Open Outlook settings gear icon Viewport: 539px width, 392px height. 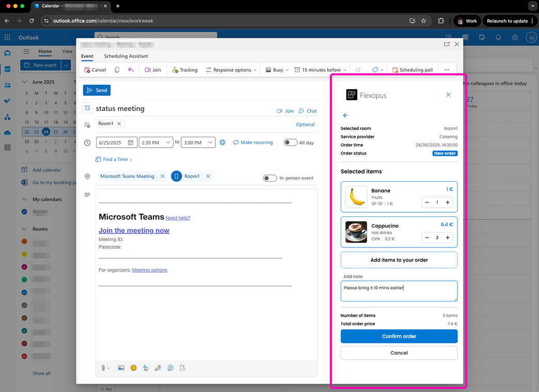click(515, 37)
